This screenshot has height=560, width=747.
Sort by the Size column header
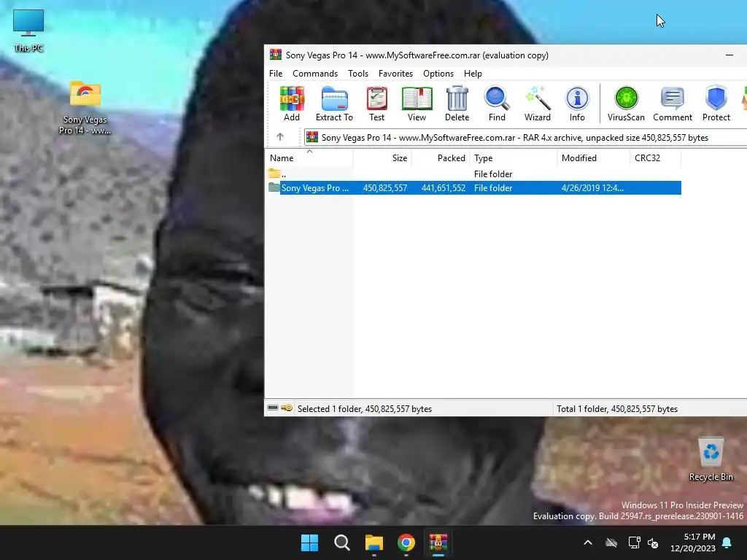click(382, 157)
